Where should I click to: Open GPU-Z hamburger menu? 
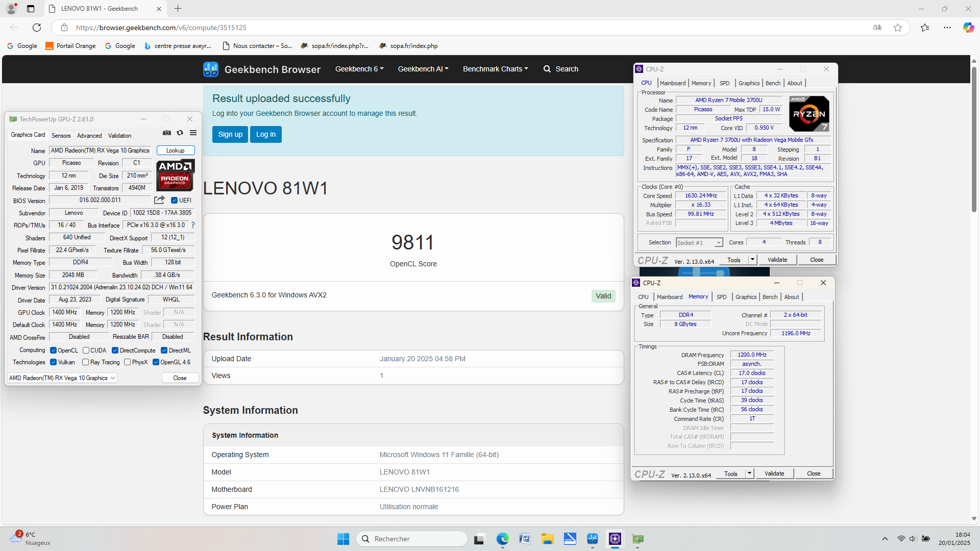[193, 133]
